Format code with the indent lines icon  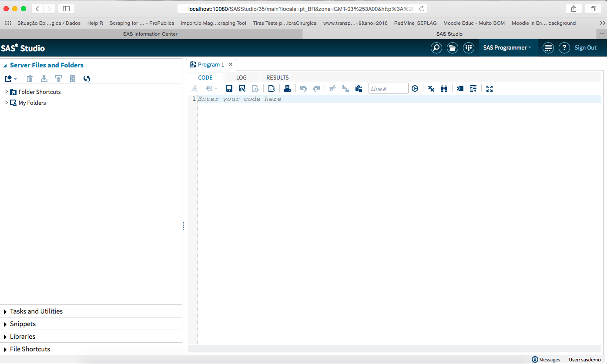point(473,89)
